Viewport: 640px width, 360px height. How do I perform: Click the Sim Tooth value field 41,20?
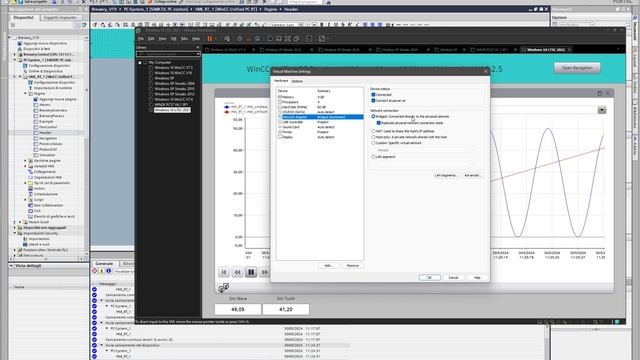(x=286, y=309)
